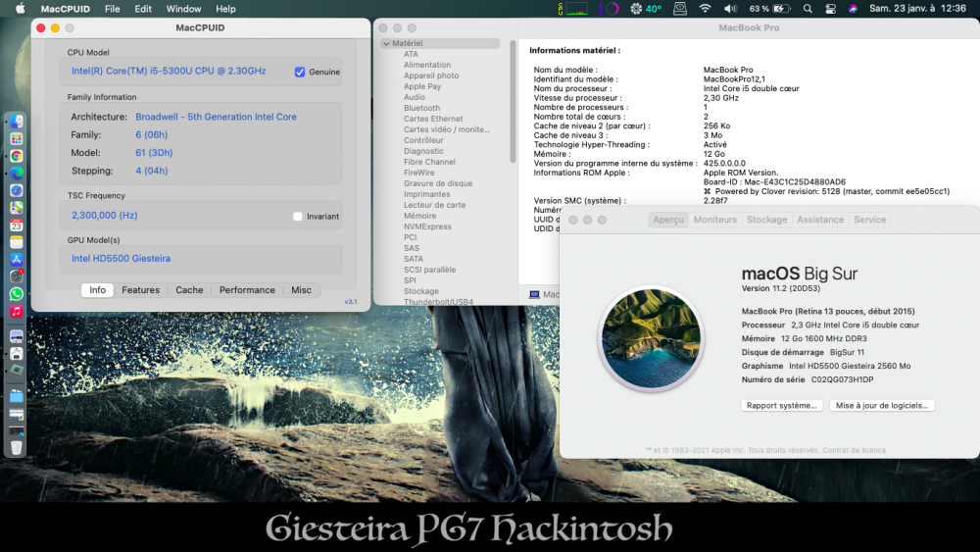Switch to the Performance tab in MacCPUID
This screenshot has height=552, width=980.
[x=247, y=290]
